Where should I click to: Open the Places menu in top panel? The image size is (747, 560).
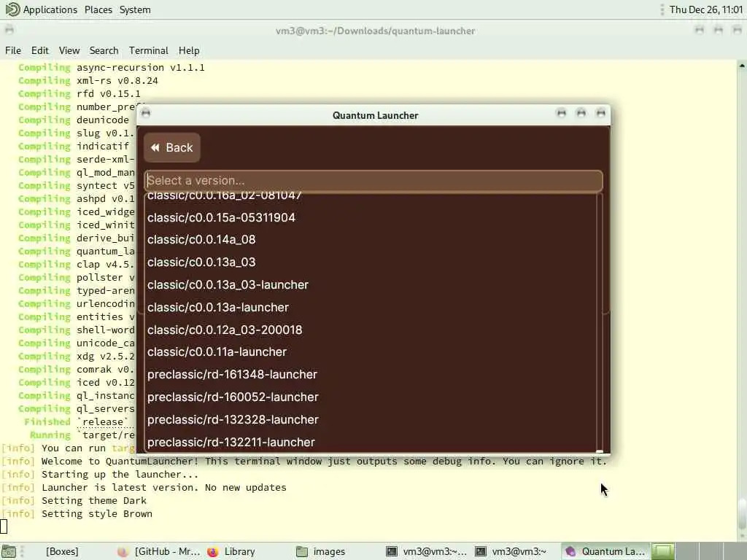coord(98,9)
